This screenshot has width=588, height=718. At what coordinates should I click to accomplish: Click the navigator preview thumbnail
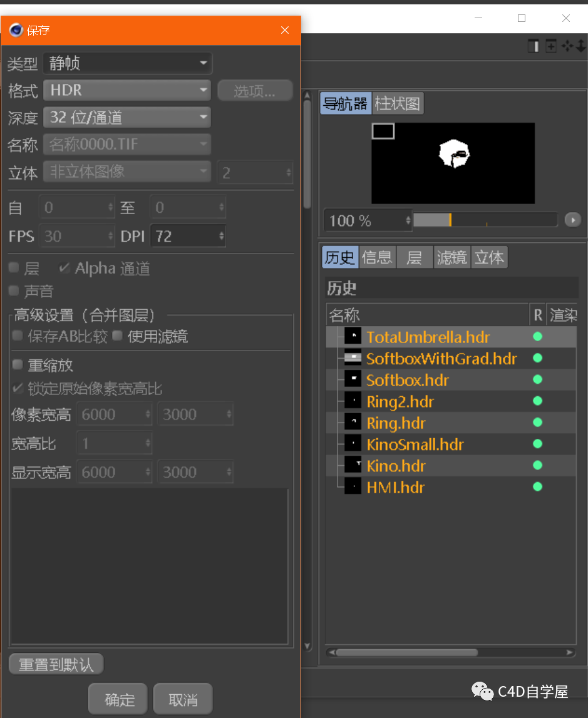(453, 163)
